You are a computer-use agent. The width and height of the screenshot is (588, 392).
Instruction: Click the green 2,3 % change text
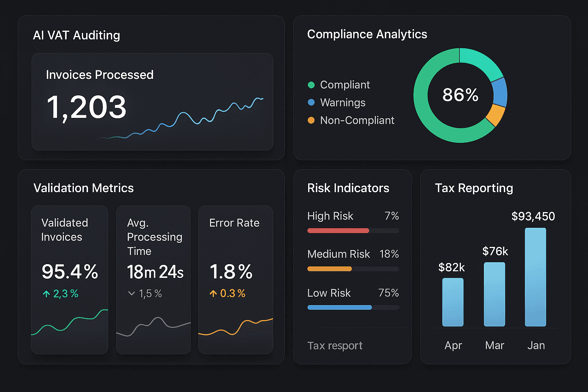(65, 294)
